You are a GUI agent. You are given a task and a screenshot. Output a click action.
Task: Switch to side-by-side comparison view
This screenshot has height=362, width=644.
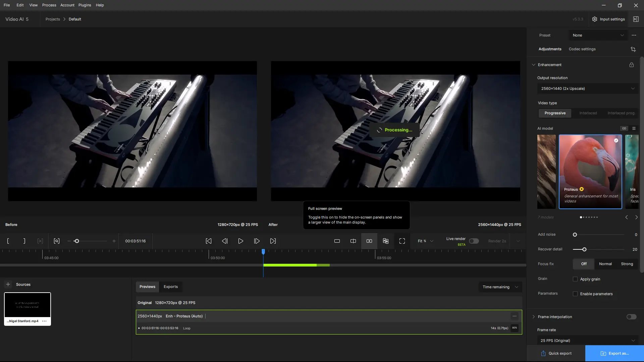pos(369,241)
